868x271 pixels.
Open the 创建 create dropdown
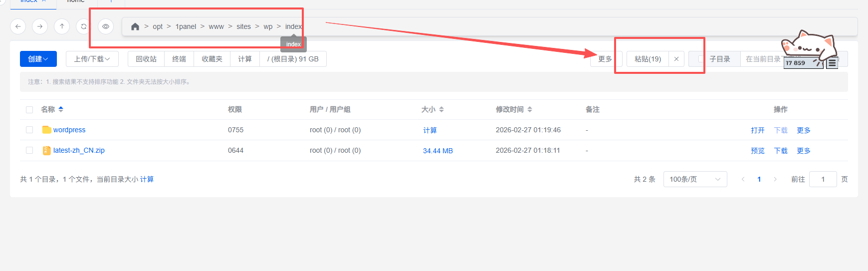pos(38,59)
